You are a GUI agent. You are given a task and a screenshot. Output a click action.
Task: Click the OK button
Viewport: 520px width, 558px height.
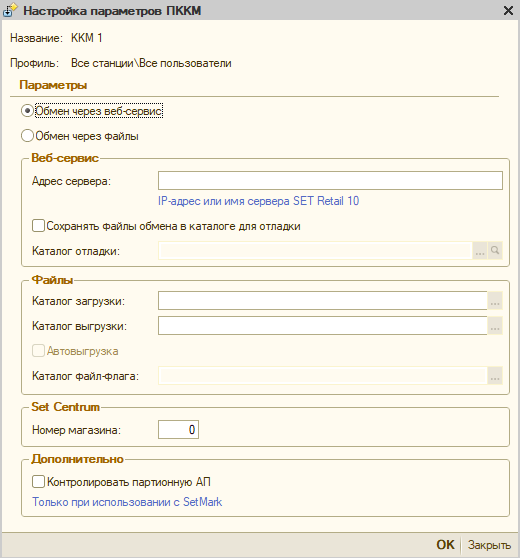[445, 544]
